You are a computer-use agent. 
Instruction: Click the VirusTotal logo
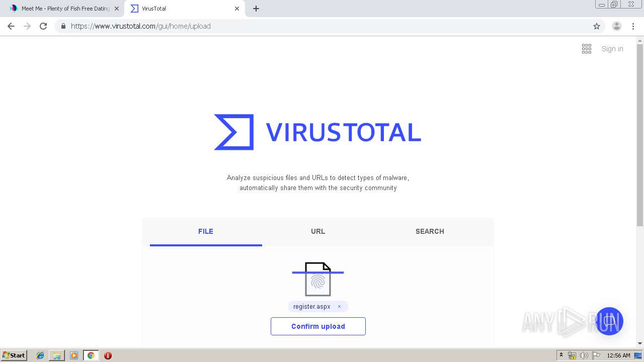click(317, 132)
